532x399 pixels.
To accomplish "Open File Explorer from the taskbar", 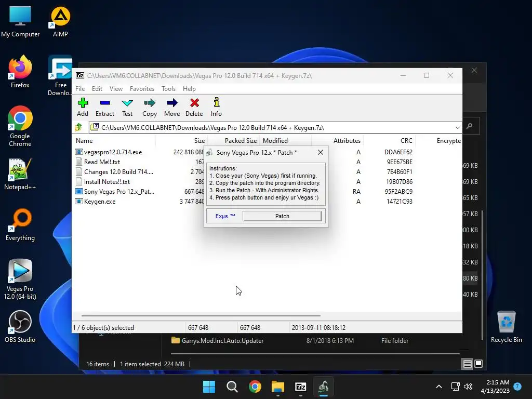I will point(278,387).
